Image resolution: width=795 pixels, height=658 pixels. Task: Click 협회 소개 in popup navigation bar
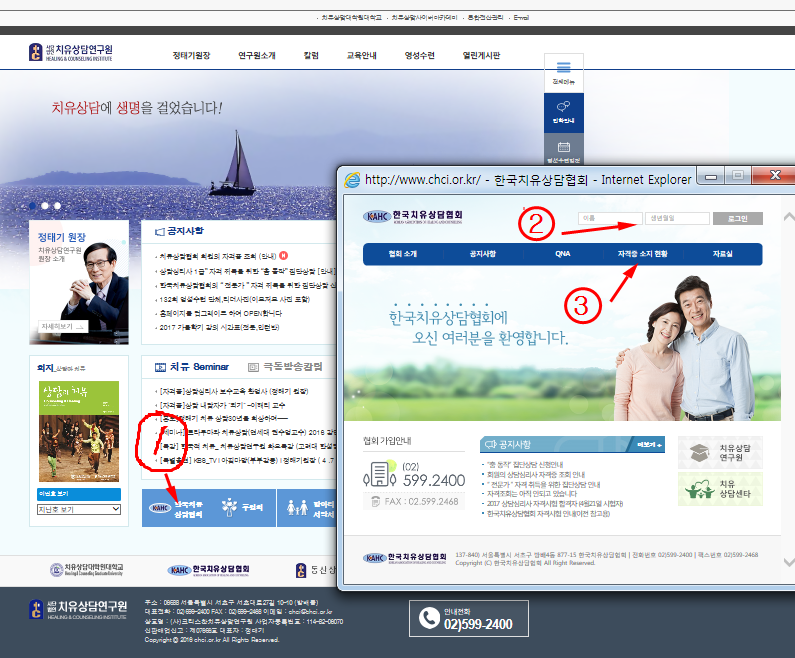[x=403, y=253]
